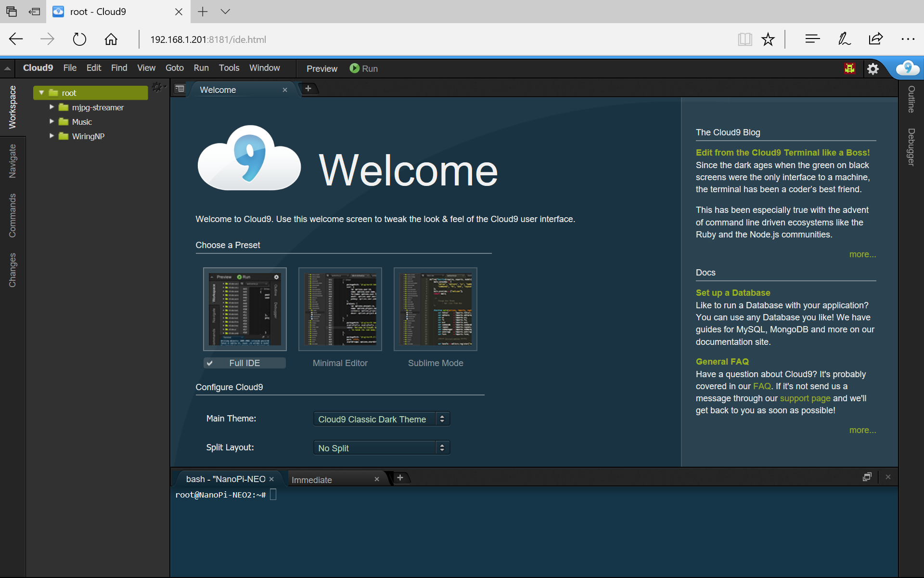Open Cloud9 preferences gear icon
This screenshot has width=924, height=578.
point(873,69)
